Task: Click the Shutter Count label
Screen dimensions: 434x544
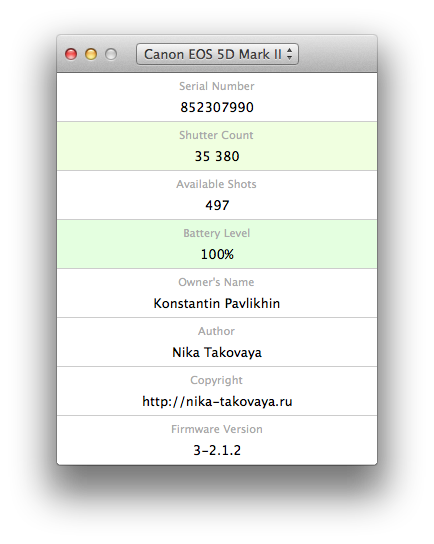Action: (216, 135)
